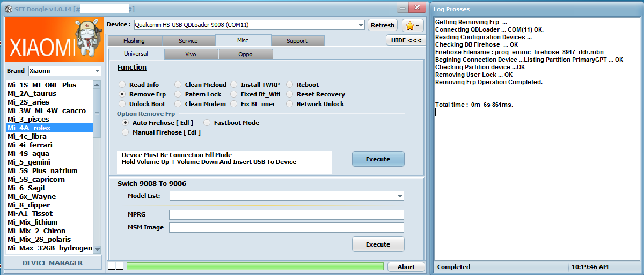Viewport: 644px width, 275px height.
Task: Select the Remove Frp radio option
Action: (142, 94)
